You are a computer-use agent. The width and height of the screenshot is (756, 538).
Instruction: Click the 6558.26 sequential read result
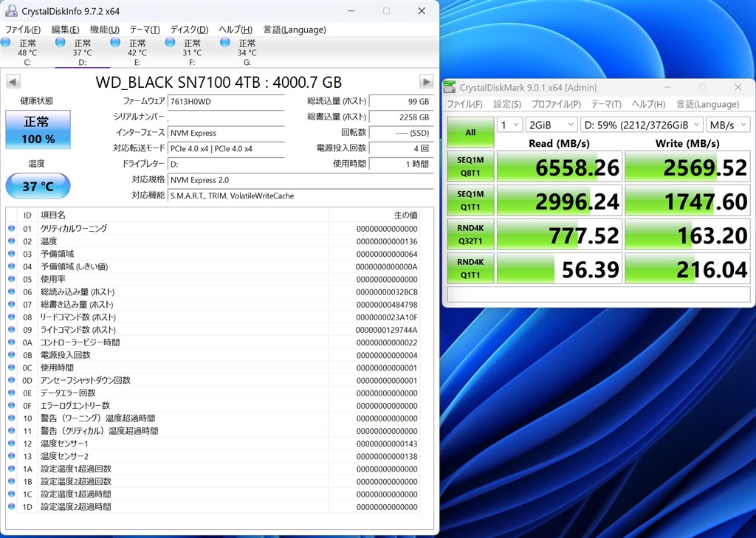pyautogui.click(x=560, y=167)
